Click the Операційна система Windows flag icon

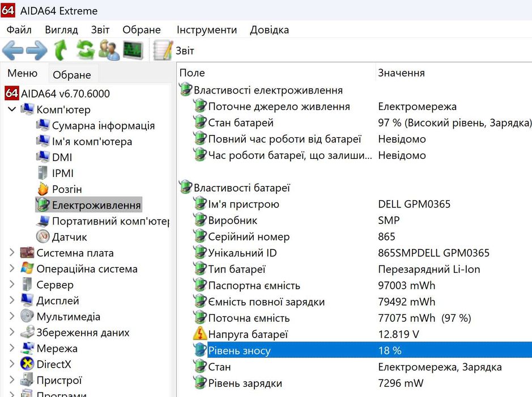pyautogui.click(x=27, y=269)
